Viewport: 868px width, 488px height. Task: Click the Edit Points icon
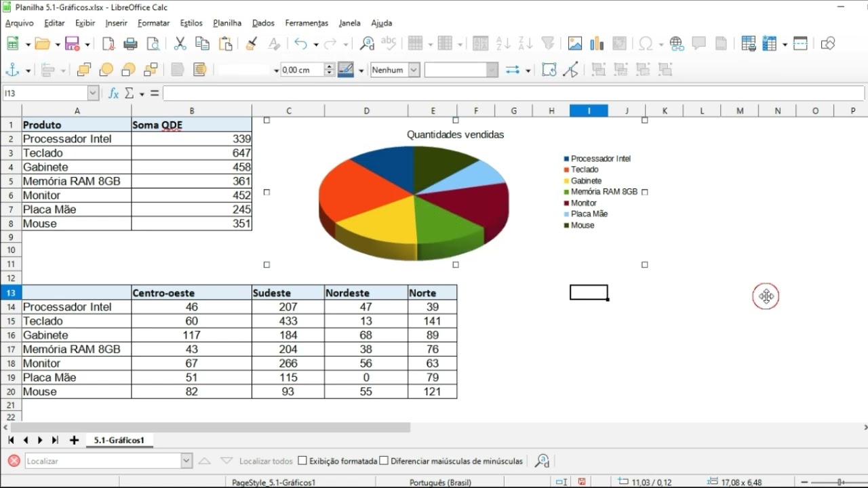[x=571, y=70]
